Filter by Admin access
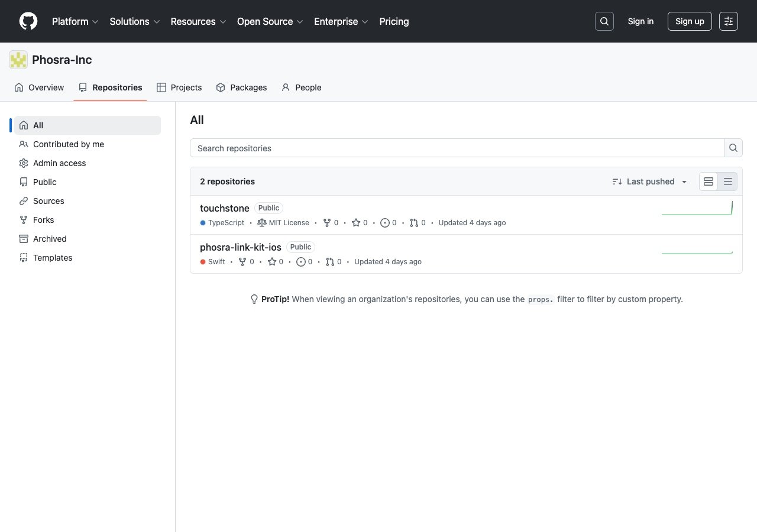Viewport: 757px width, 532px height. [x=88, y=163]
